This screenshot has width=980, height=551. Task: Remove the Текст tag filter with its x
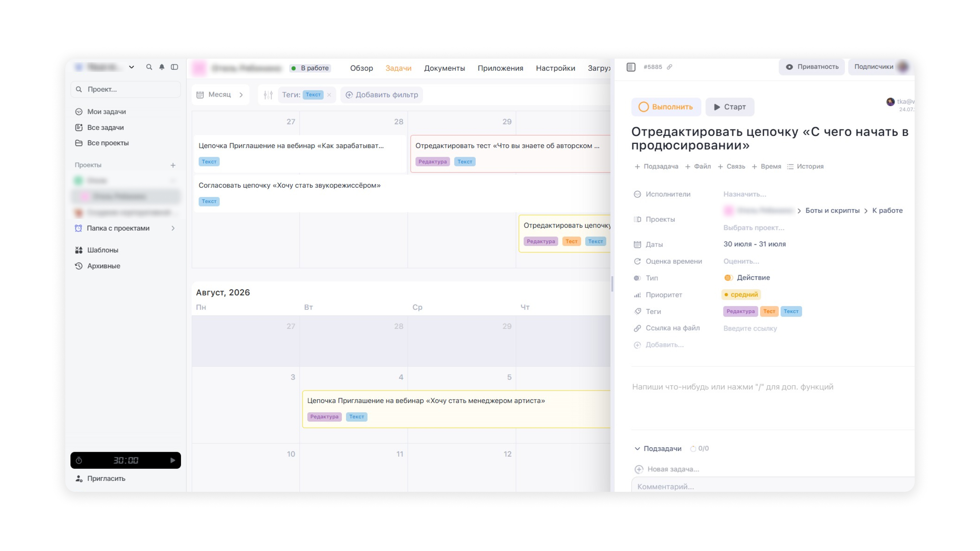pyautogui.click(x=329, y=95)
